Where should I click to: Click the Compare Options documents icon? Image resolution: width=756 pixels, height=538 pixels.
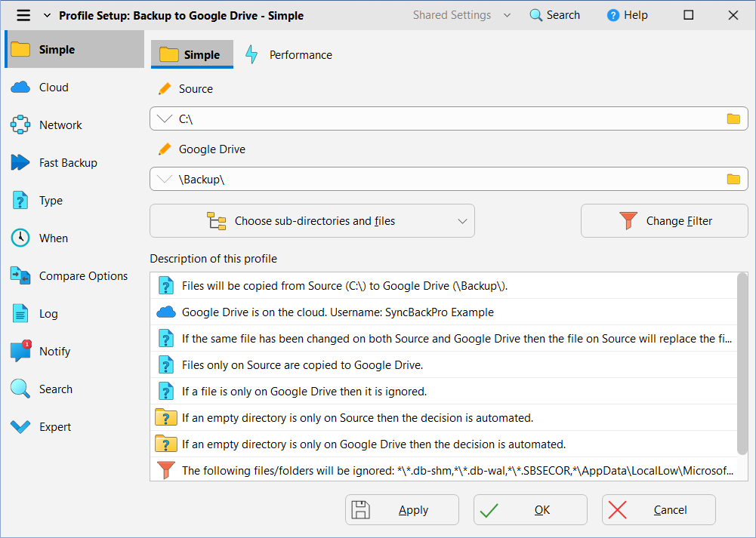[20, 276]
